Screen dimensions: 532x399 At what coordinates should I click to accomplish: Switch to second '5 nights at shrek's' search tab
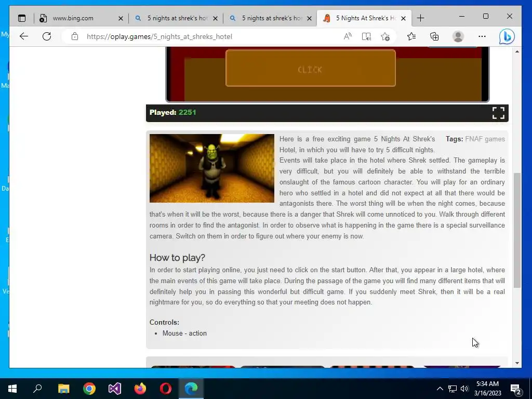(271, 18)
